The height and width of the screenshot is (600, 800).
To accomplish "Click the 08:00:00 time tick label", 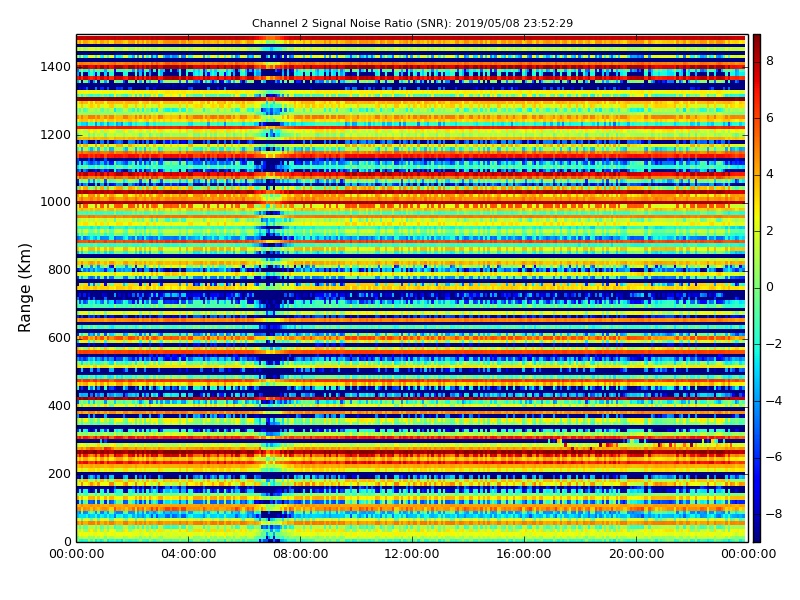I will (301, 554).
